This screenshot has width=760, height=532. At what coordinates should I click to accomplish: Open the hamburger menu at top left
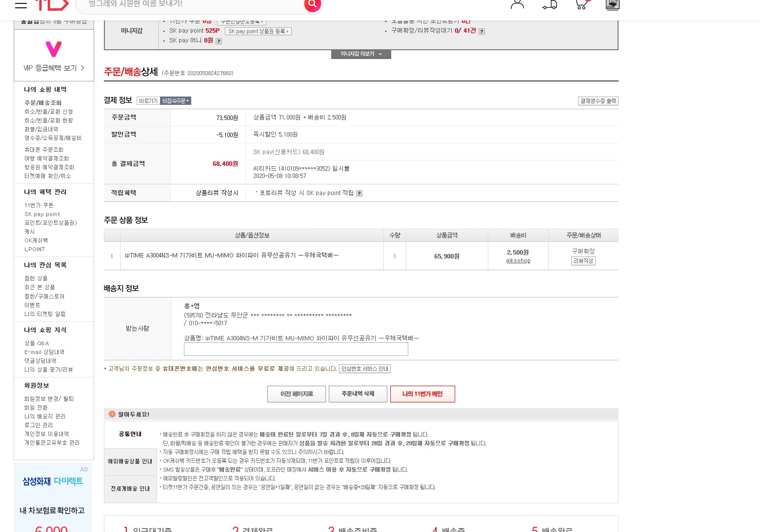pos(21,4)
